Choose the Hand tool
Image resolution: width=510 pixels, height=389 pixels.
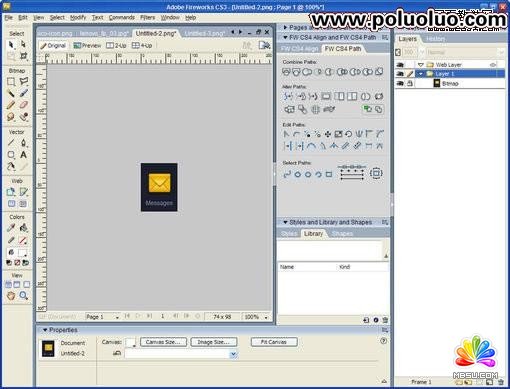11,295
